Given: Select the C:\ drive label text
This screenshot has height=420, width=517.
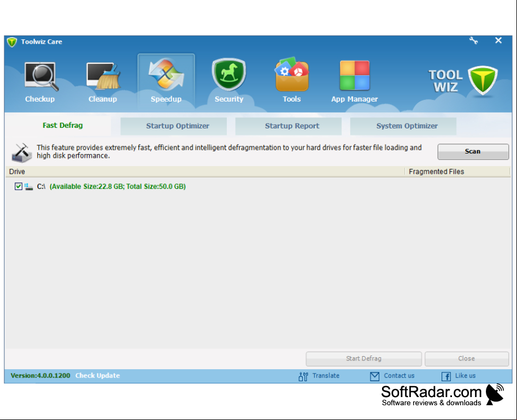Looking at the screenshot, I should click(41, 186).
